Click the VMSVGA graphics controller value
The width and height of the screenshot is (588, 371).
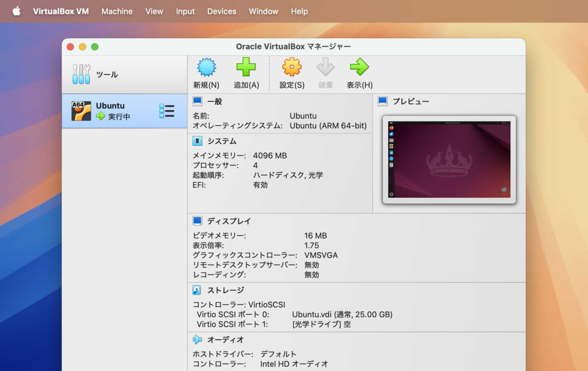coord(321,255)
